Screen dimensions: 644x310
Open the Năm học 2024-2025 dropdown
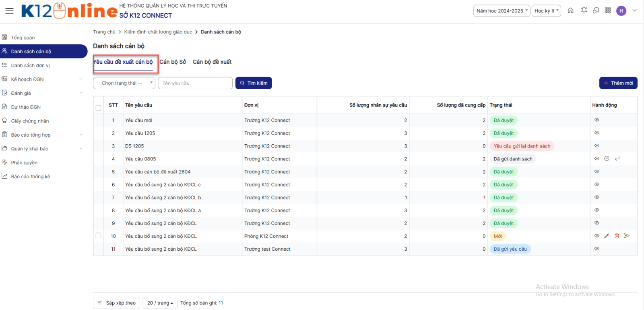(x=502, y=11)
